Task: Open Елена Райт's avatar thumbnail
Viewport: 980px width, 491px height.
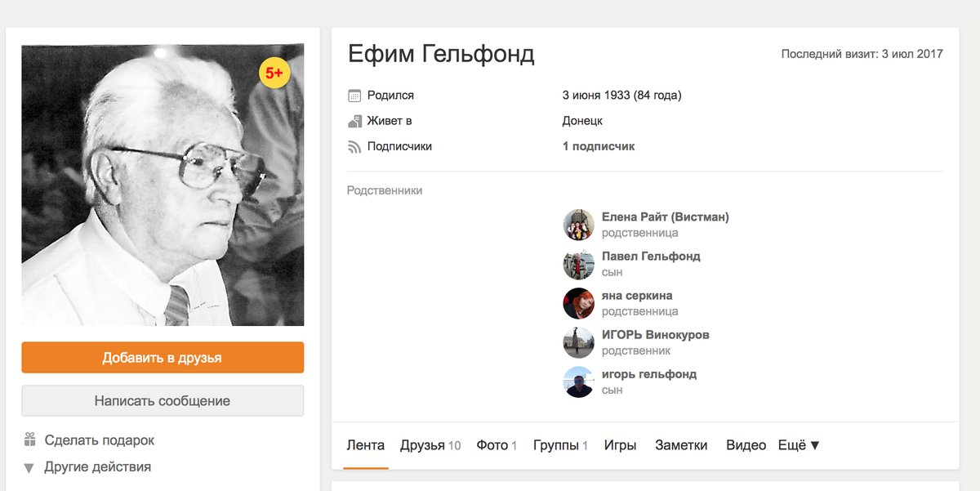Action: click(578, 225)
